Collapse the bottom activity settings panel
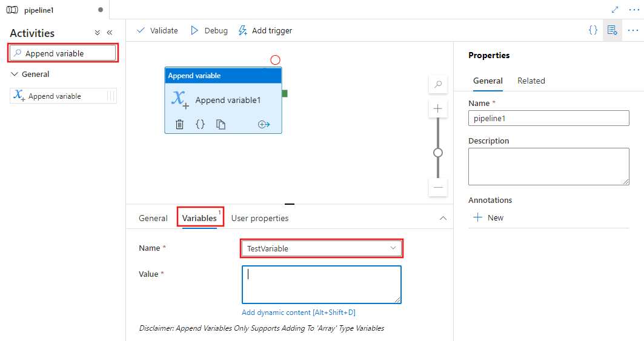644x341 pixels. click(x=443, y=218)
